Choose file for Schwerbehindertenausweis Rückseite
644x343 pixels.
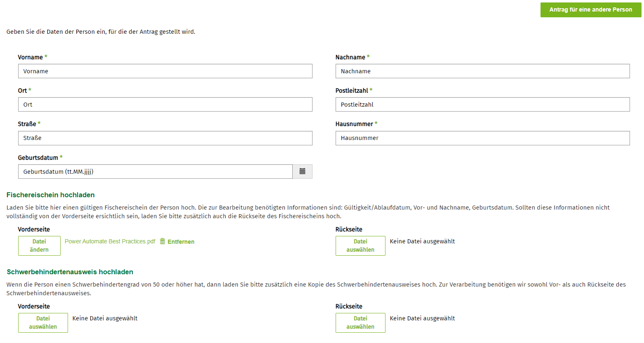(x=360, y=323)
